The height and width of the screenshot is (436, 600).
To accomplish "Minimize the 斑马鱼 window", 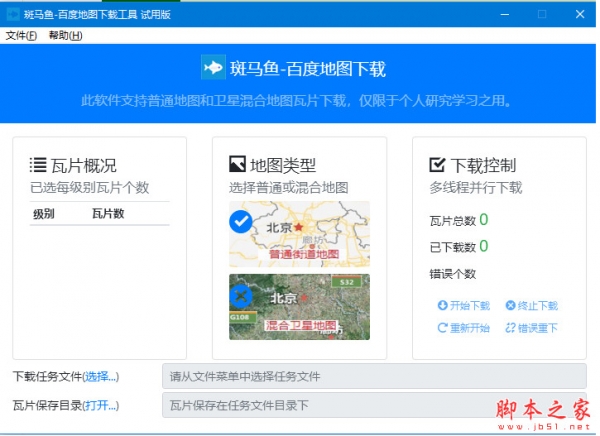I will click(505, 15).
